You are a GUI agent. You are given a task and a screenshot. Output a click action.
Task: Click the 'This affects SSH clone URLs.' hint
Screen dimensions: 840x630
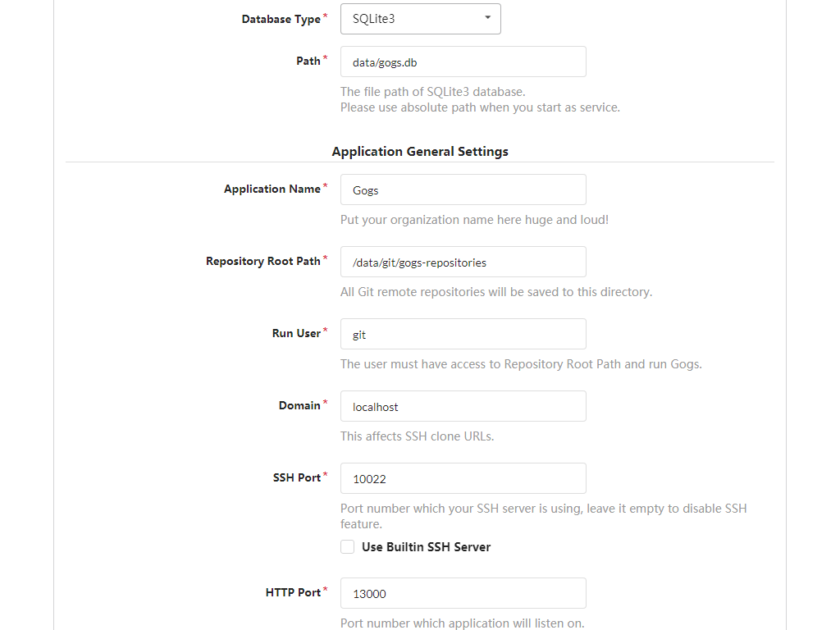(x=417, y=436)
